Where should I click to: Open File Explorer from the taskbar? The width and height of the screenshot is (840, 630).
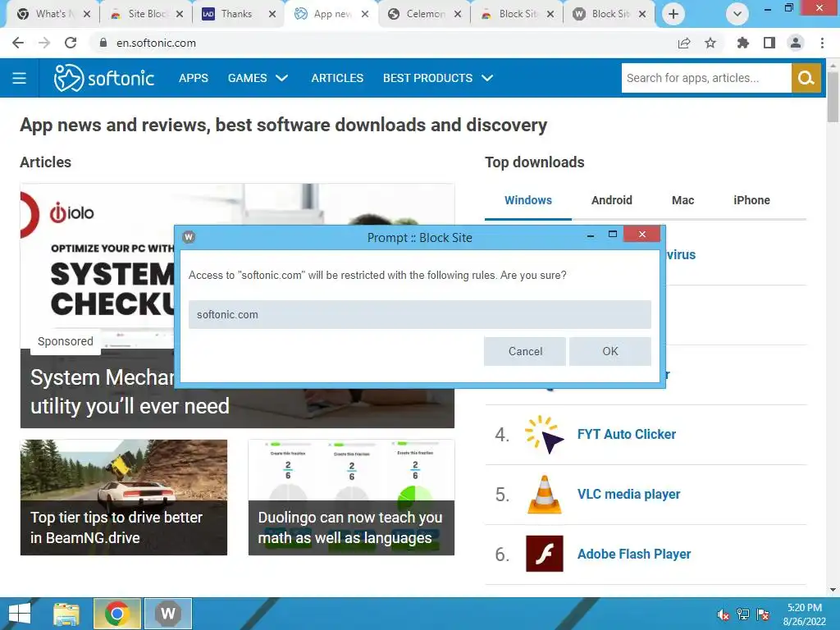point(66,614)
